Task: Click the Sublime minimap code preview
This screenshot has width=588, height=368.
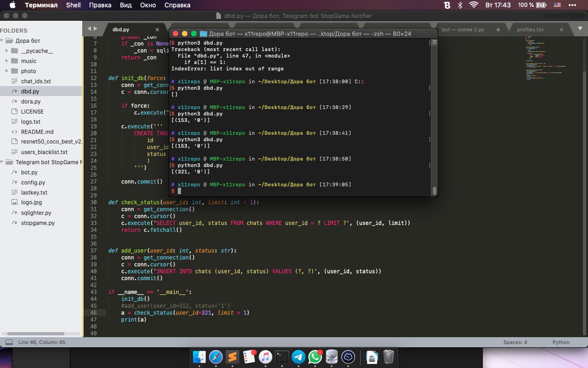Action: pos(546,57)
